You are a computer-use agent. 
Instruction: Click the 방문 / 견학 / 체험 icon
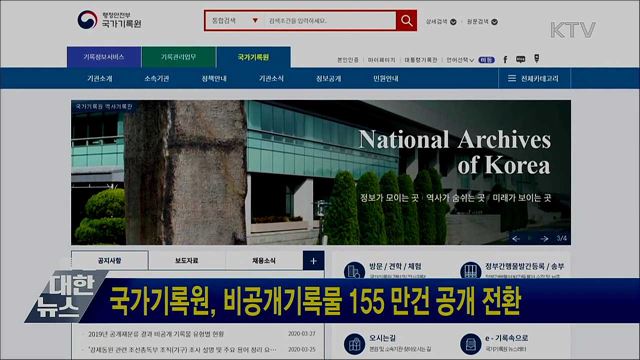point(354,271)
